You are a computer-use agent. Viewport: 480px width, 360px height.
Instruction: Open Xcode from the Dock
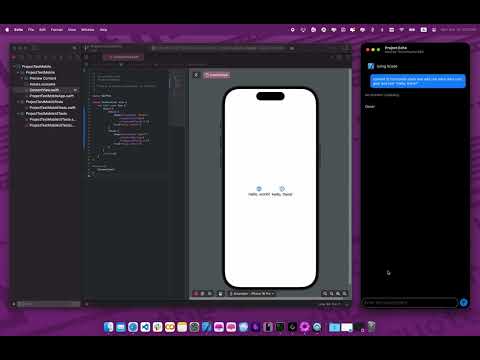point(207,327)
